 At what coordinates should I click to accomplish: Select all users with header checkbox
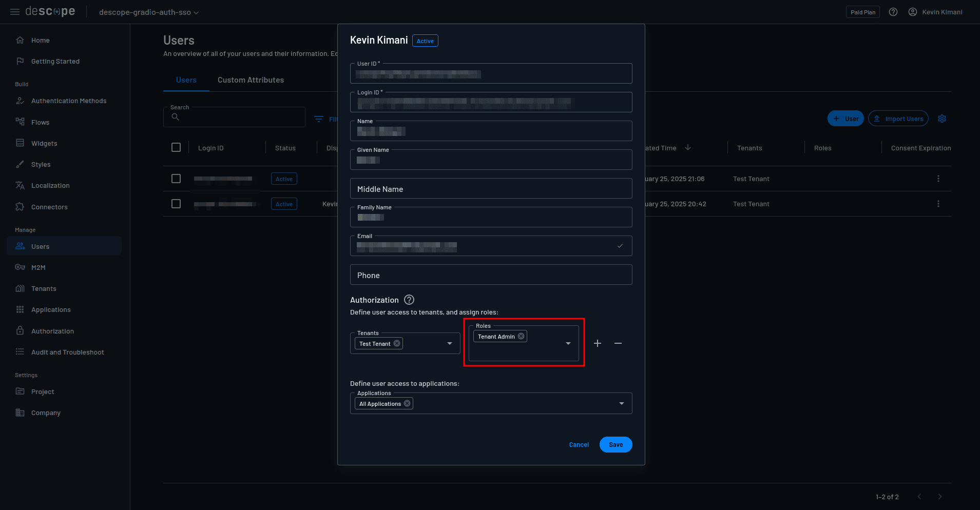pyautogui.click(x=176, y=148)
